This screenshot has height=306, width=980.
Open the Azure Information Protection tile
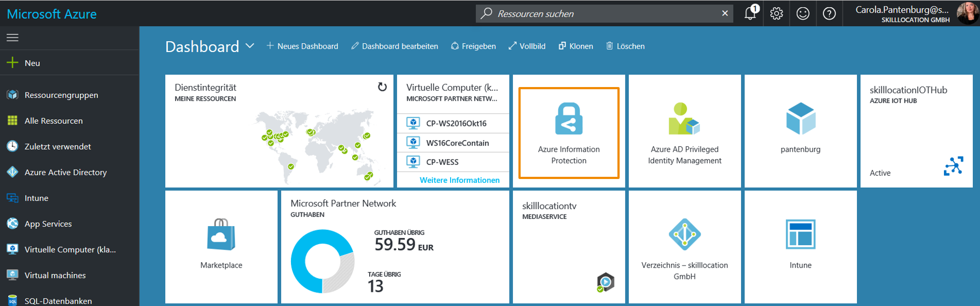click(x=569, y=132)
